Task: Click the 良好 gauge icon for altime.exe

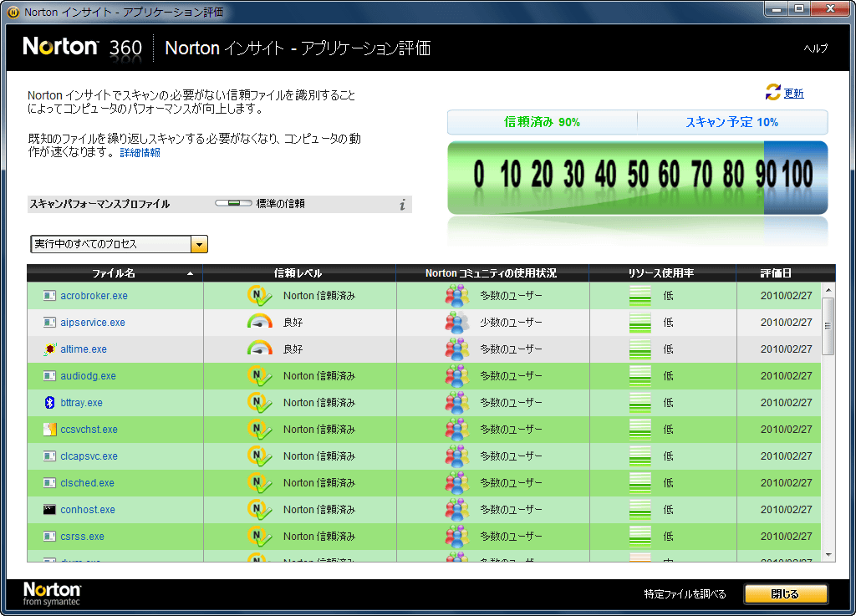Action: (x=260, y=348)
